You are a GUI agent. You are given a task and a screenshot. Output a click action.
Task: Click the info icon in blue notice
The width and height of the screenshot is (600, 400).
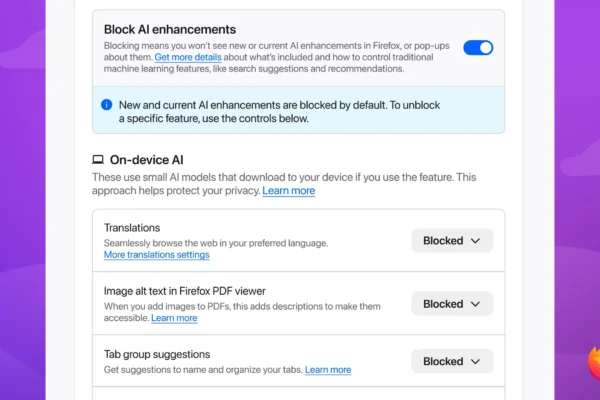point(108,104)
